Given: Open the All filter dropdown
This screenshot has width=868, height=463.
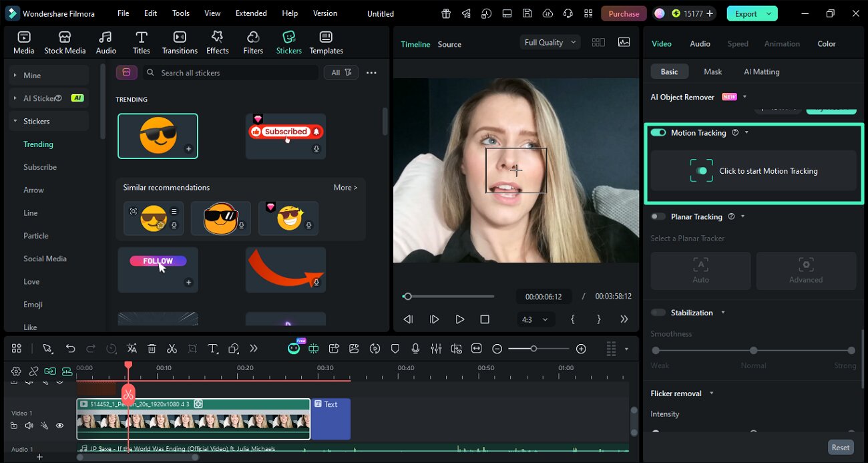Looking at the screenshot, I should pyautogui.click(x=341, y=72).
